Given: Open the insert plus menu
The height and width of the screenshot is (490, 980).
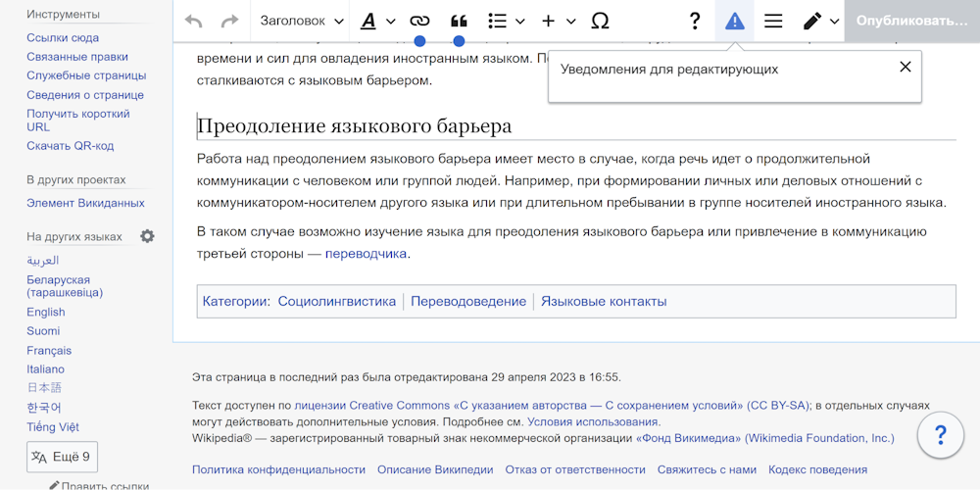Looking at the screenshot, I should pyautogui.click(x=558, y=21).
